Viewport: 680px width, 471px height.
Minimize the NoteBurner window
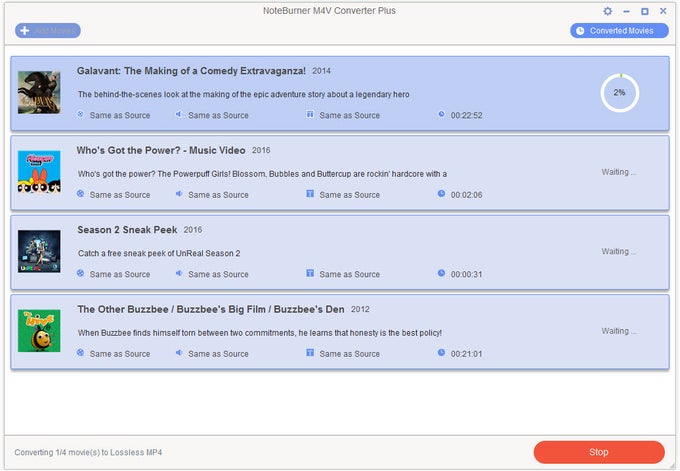point(626,11)
